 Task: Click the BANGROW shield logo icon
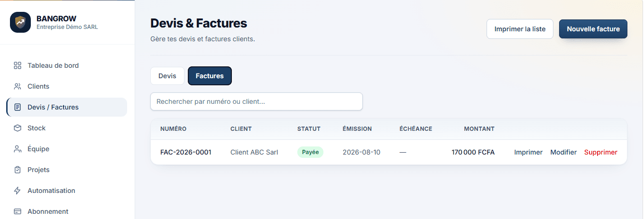[x=20, y=22]
